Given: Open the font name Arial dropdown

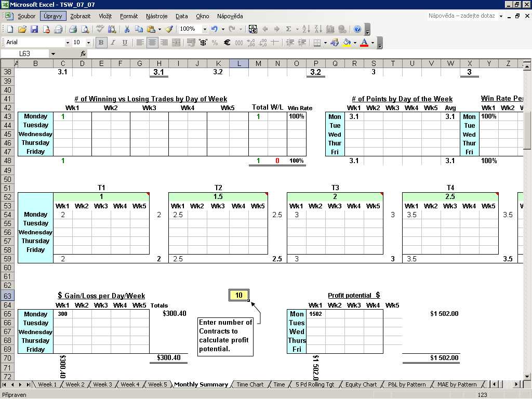Looking at the screenshot, I should pos(68,43).
